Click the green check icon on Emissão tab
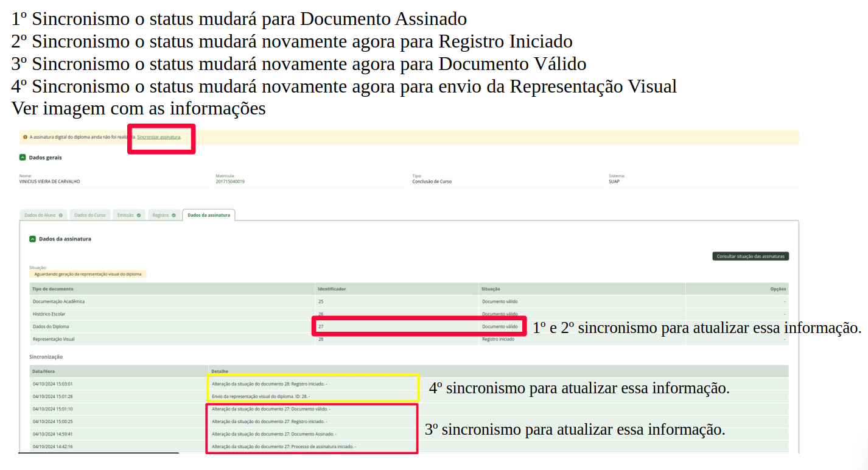868x470 pixels. pos(139,215)
